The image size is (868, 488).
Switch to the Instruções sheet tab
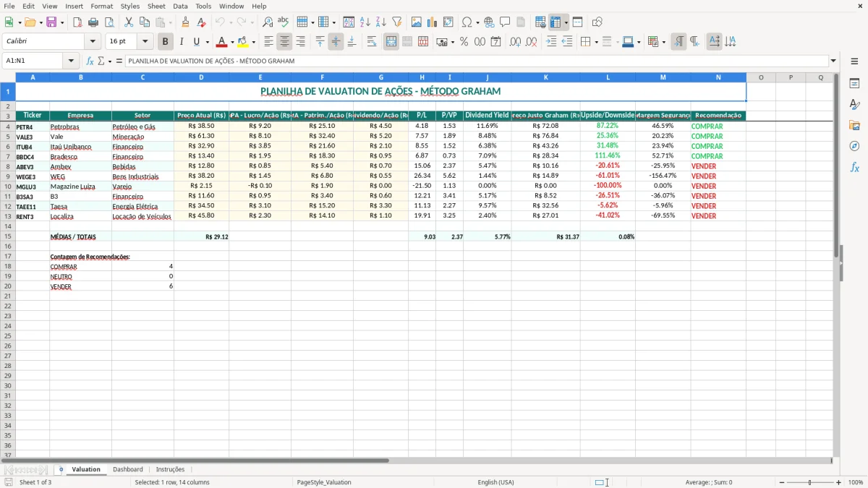coord(170,470)
